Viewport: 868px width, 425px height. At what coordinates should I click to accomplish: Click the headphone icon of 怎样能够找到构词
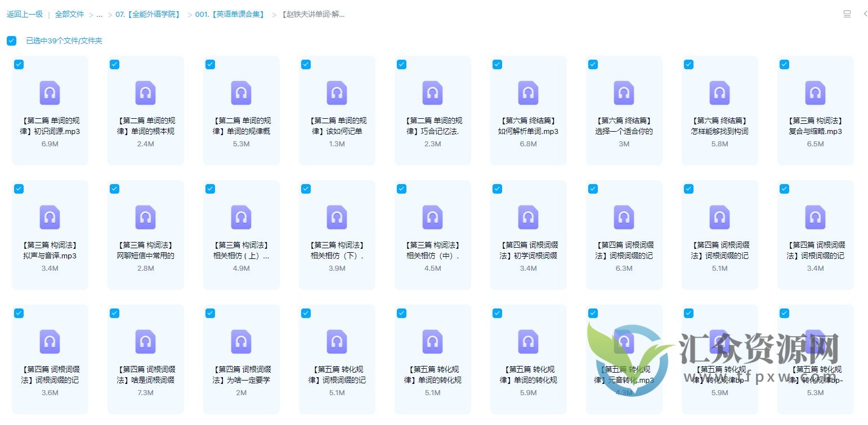(x=719, y=93)
